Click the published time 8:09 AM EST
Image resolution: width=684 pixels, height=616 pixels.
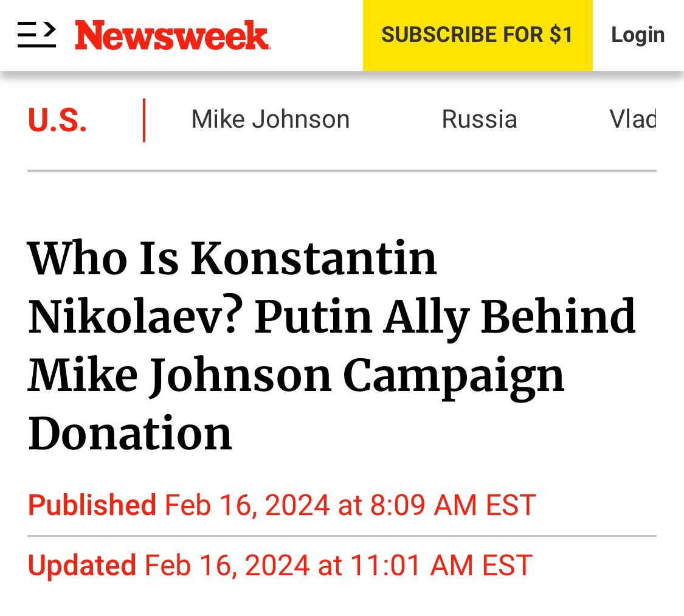click(x=452, y=505)
